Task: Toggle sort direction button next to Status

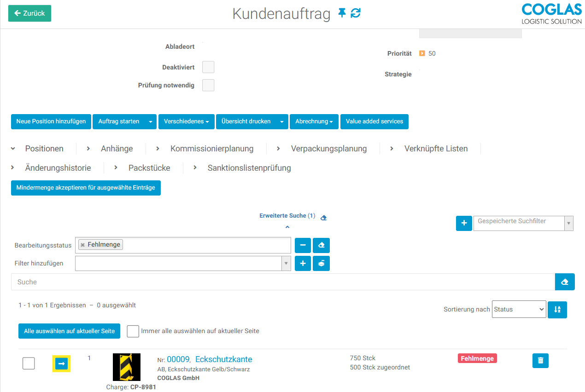Action: coord(557,310)
